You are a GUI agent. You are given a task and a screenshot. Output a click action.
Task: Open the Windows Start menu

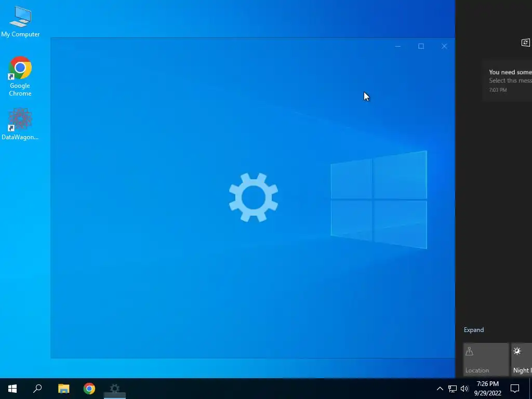pyautogui.click(x=12, y=389)
